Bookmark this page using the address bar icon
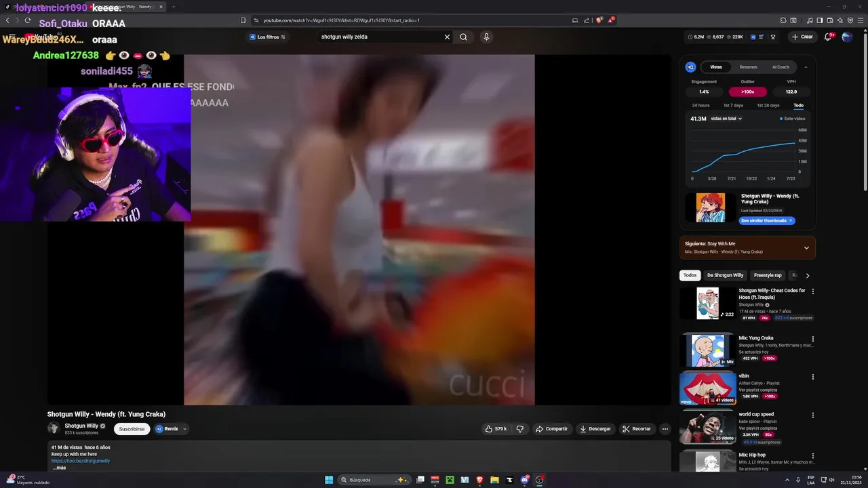Viewport: 868px width, 488px height. pyautogui.click(x=243, y=20)
